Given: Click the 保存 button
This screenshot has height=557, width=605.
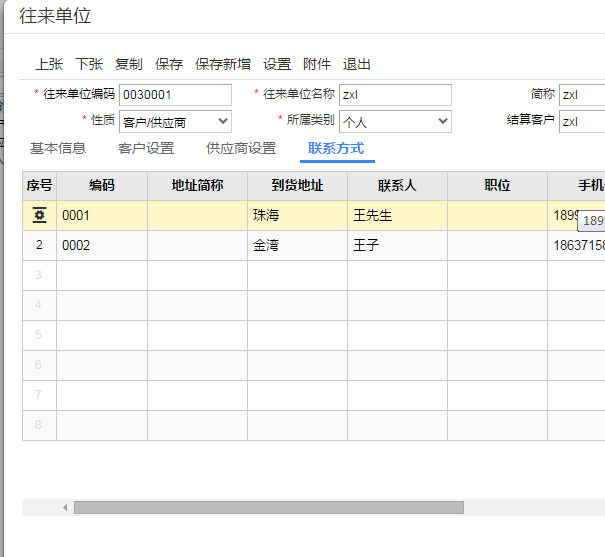Looking at the screenshot, I should 169,64.
